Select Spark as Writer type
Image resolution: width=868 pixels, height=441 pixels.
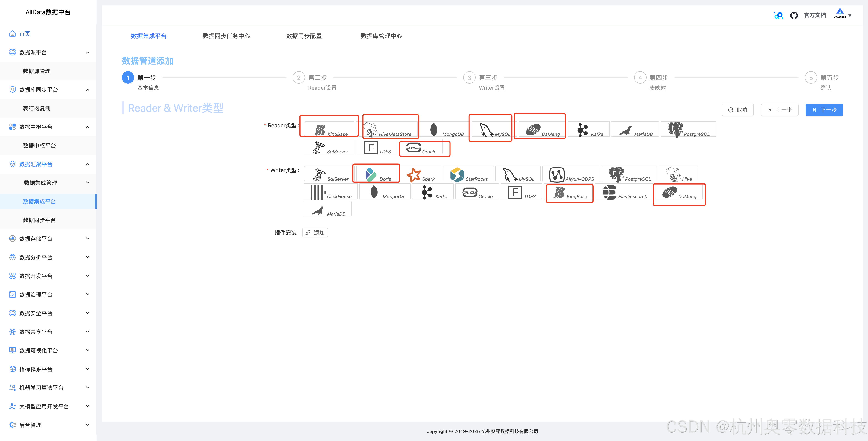coord(420,174)
